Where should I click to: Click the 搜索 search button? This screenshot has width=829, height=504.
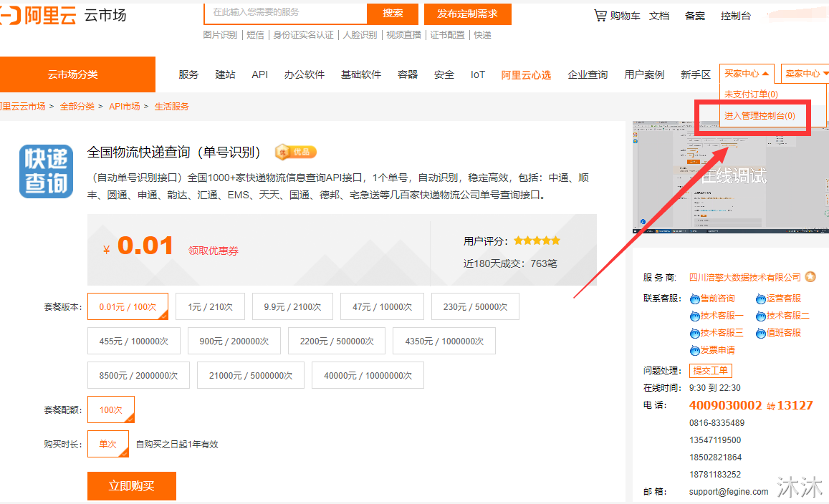393,14
